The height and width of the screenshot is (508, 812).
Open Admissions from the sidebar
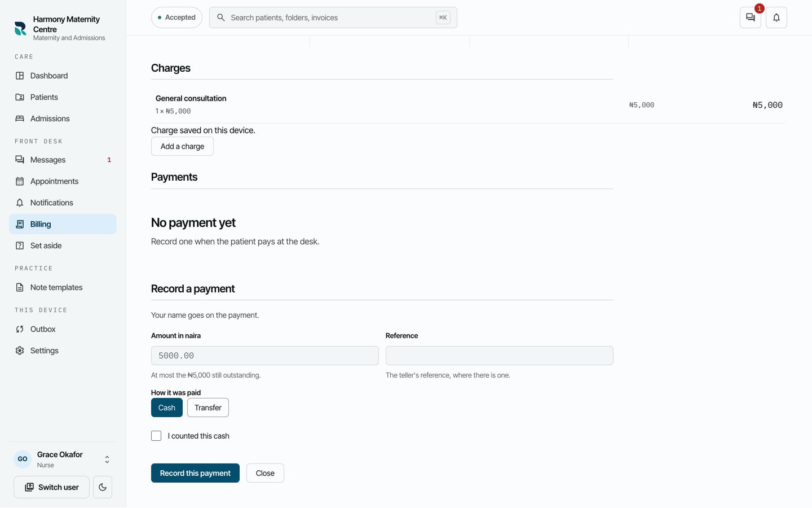(63, 119)
